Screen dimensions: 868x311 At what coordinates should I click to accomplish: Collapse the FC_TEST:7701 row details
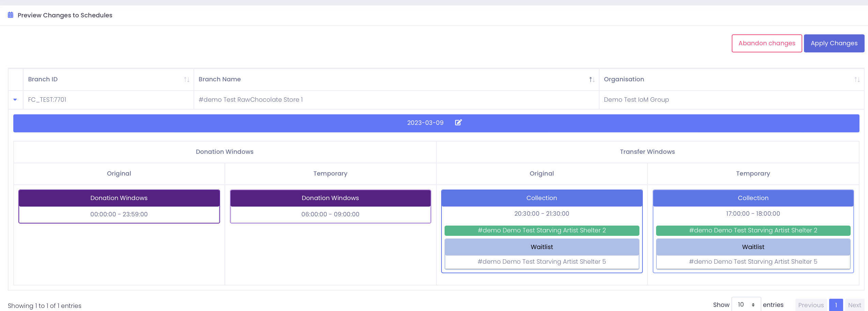pyautogui.click(x=15, y=100)
